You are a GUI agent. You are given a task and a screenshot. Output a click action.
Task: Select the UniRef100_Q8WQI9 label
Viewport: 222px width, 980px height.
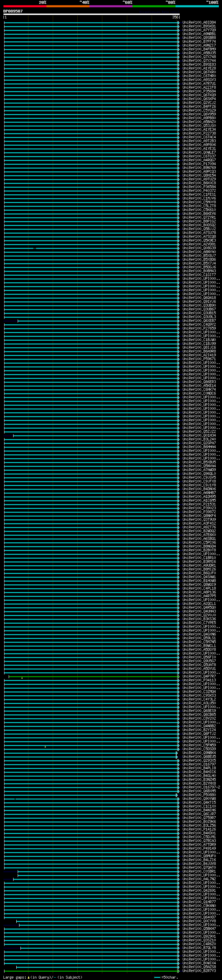pyautogui.click(x=199, y=584)
